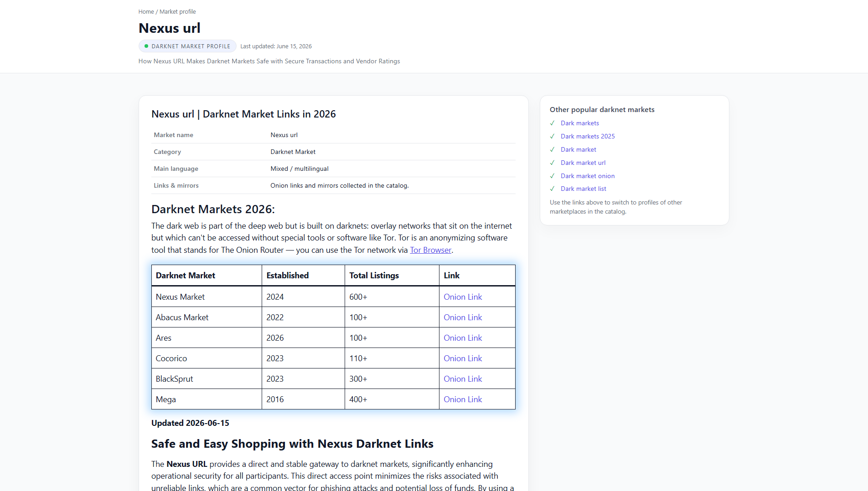Select the BlackSprut table cell
Screen dimensions: 868x491
point(207,379)
